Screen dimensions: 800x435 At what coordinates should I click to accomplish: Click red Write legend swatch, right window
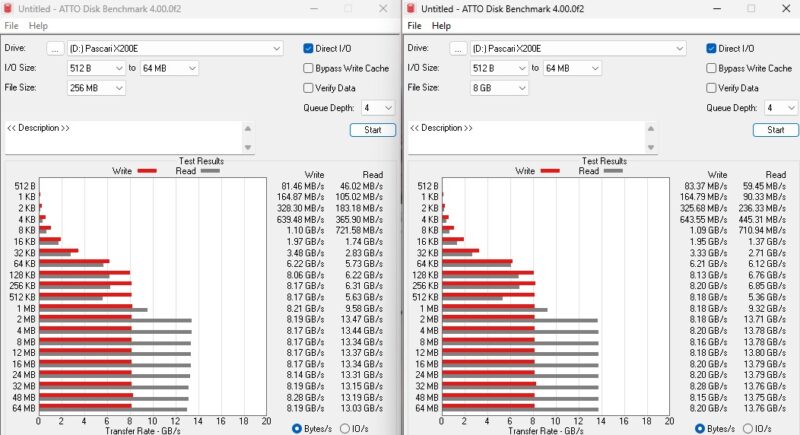pyautogui.click(x=550, y=171)
